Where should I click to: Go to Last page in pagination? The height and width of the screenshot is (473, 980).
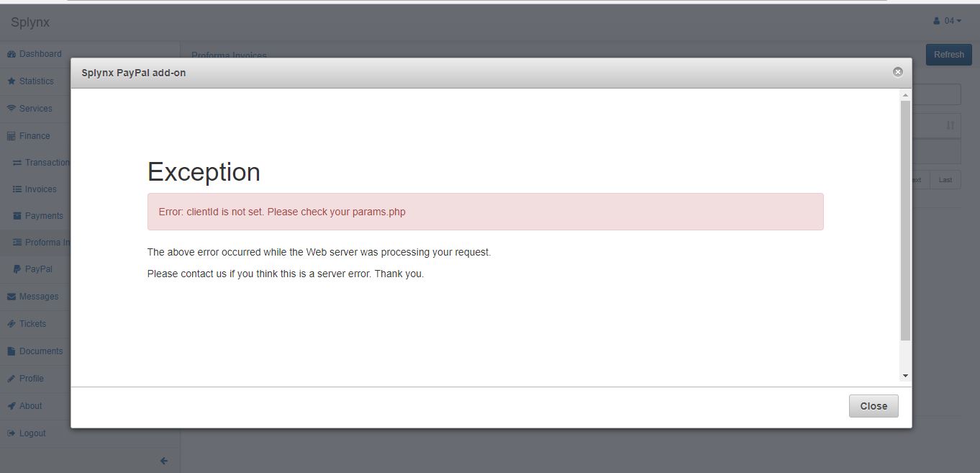point(945,180)
